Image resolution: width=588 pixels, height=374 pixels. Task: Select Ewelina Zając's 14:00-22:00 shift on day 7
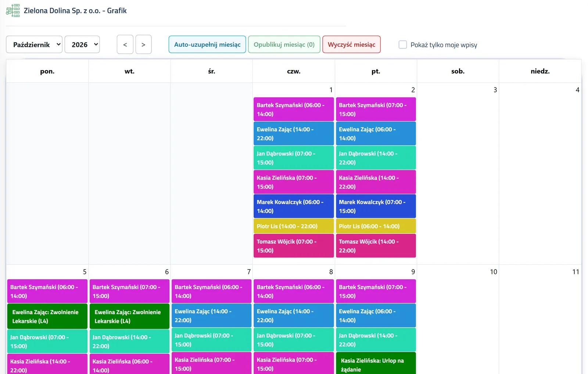coord(212,316)
